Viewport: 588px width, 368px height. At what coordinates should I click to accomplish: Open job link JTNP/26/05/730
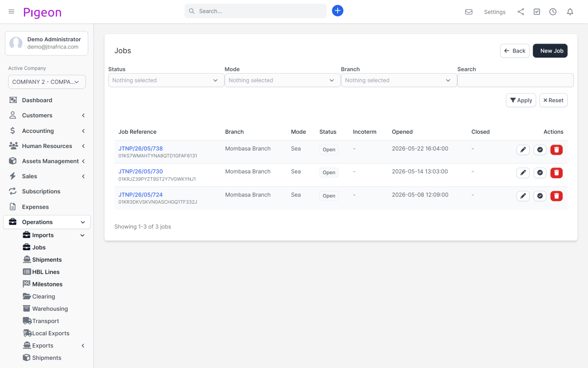[140, 171]
